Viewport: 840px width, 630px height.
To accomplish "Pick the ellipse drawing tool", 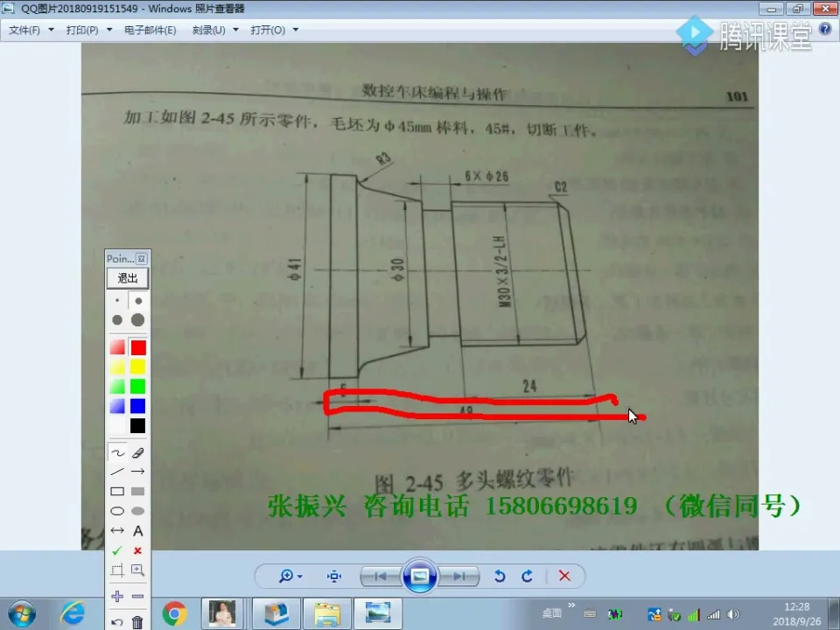I will click(x=117, y=509).
